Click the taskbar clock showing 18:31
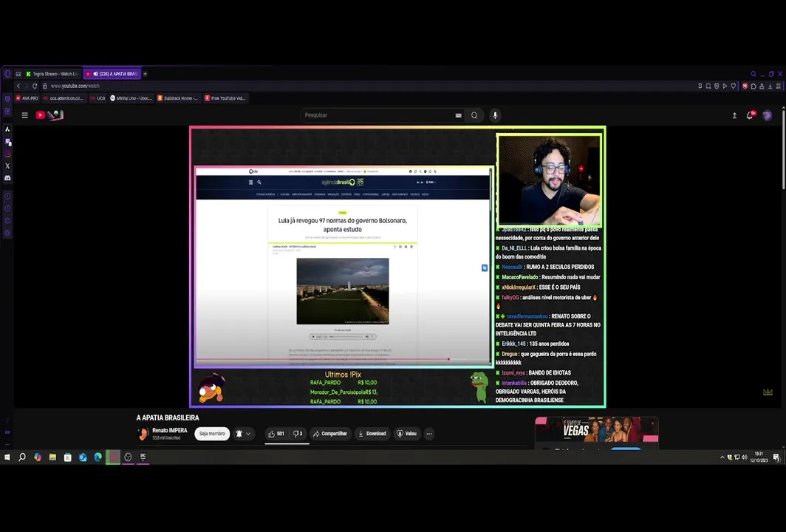Image resolution: width=786 pixels, height=532 pixels. point(759,457)
